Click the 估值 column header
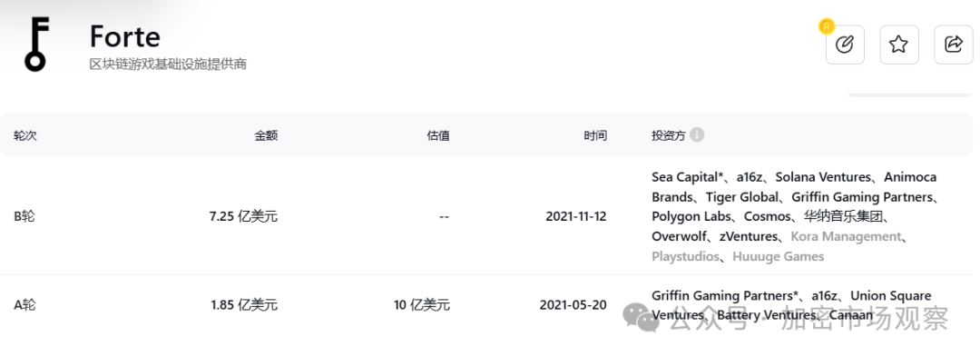980x357 pixels. coord(438,135)
